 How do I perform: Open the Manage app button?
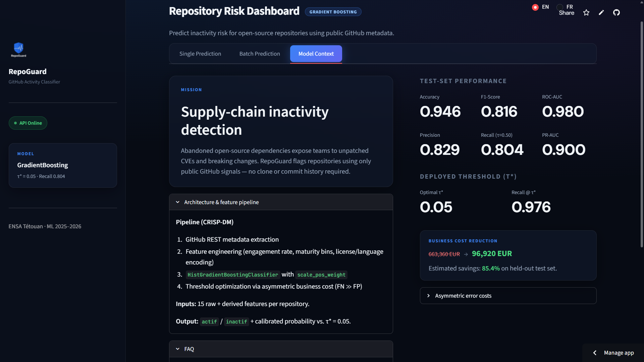pos(613,353)
